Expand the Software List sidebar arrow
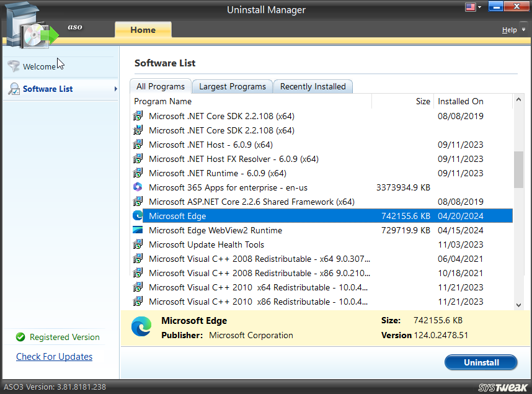This screenshot has width=532, height=394. pyautogui.click(x=115, y=89)
